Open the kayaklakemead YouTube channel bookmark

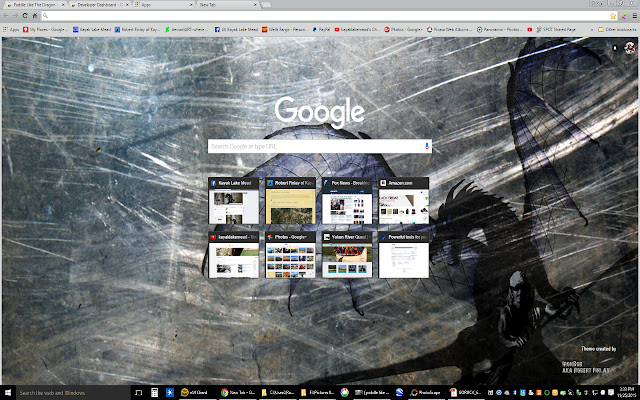click(357, 29)
